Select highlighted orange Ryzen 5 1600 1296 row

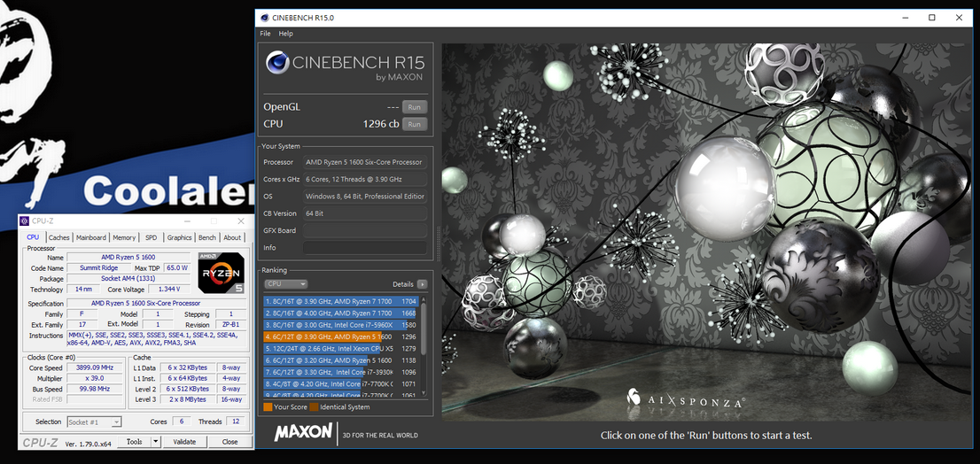click(340, 336)
